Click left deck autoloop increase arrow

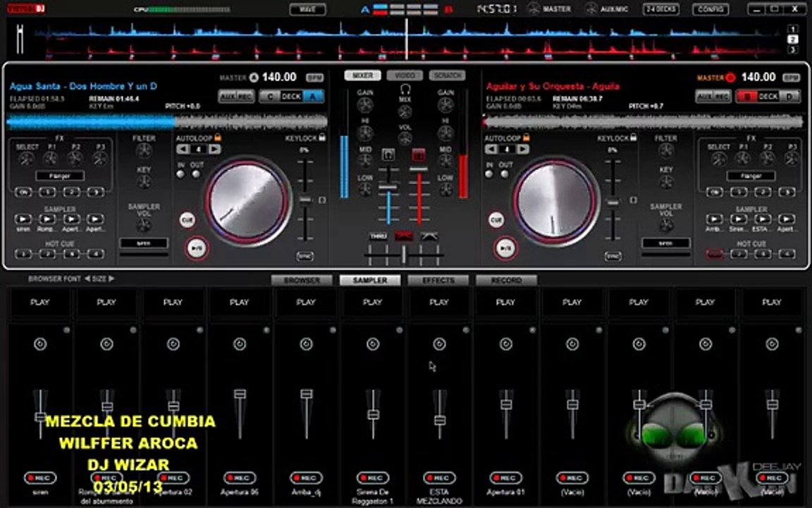pyautogui.click(x=214, y=150)
